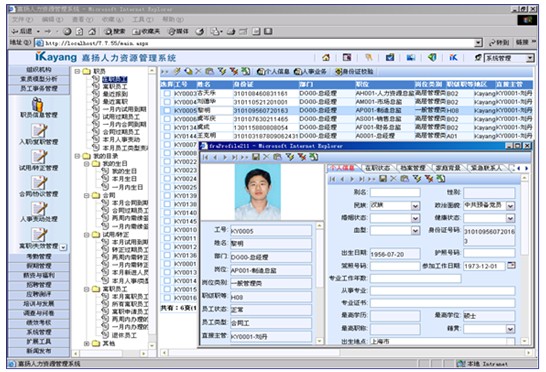Tick the checkbox for row KY0006

pos(167,119)
